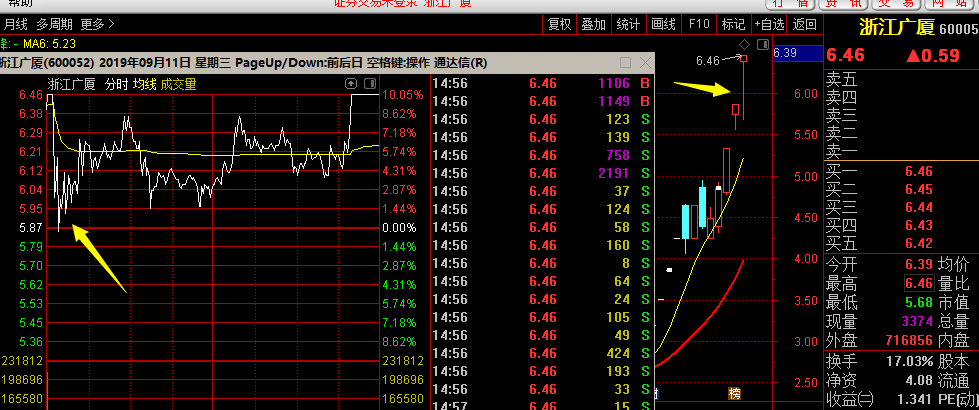
Task: Open the 复权 adjustment menu
Action: [559, 24]
